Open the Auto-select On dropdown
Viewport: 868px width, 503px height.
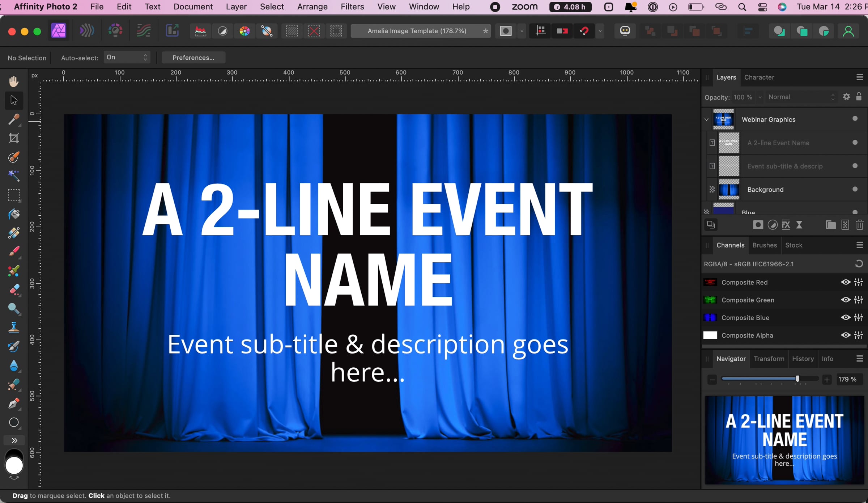click(127, 58)
